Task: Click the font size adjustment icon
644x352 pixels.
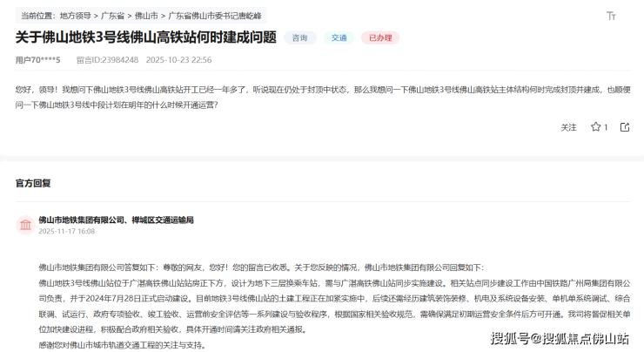Action: click(x=611, y=16)
